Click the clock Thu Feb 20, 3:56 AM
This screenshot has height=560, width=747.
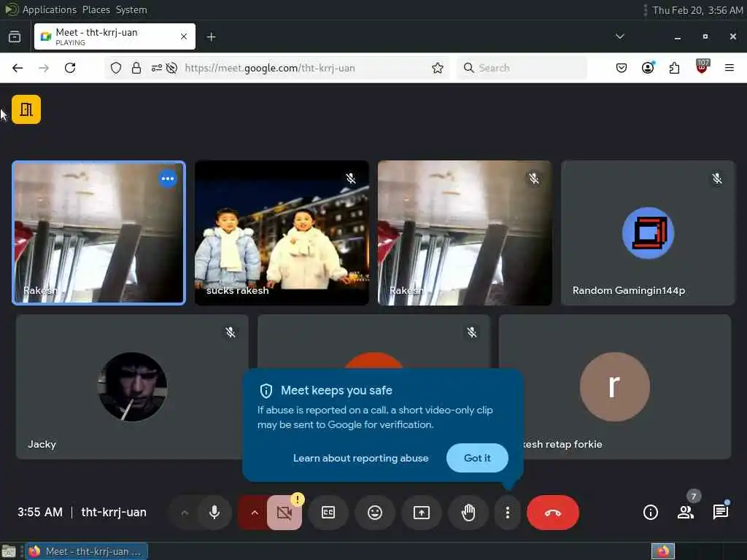697,10
